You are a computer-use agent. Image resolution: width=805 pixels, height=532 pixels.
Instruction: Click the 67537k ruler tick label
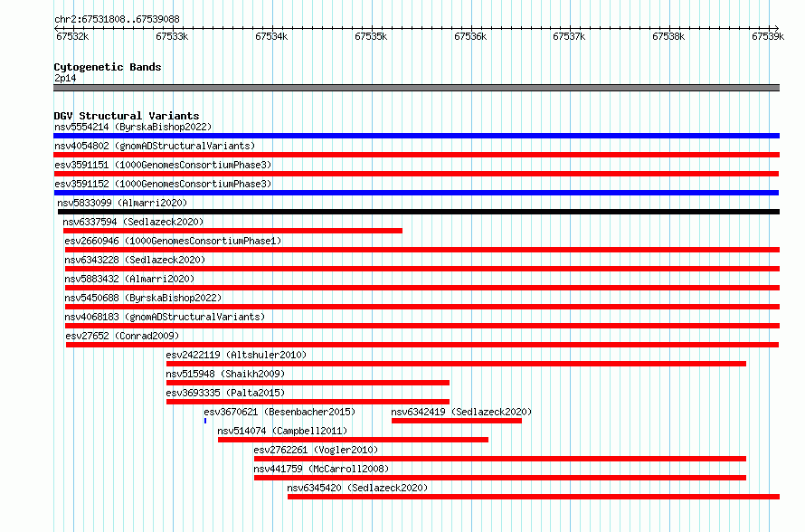pos(569,36)
